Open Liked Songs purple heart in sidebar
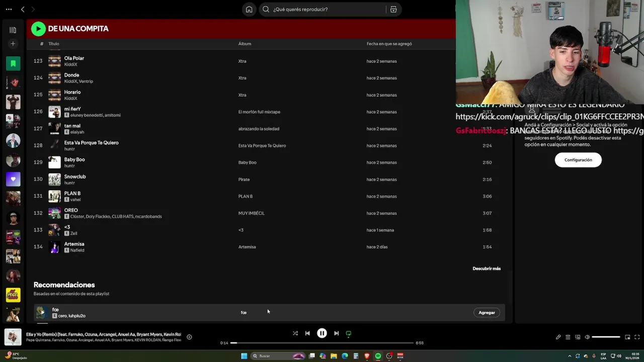Image resolution: width=644 pixels, height=362 pixels. click(13, 179)
